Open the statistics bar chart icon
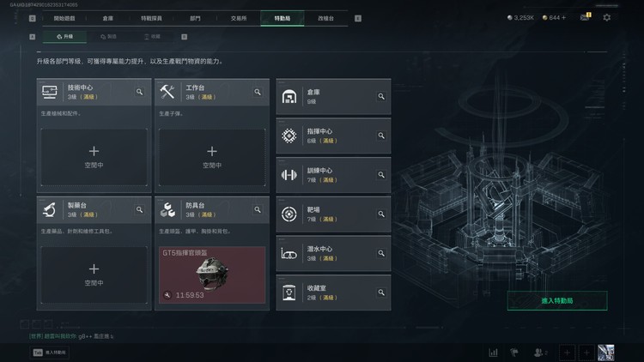This screenshot has height=362, width=644. [493, 353]
